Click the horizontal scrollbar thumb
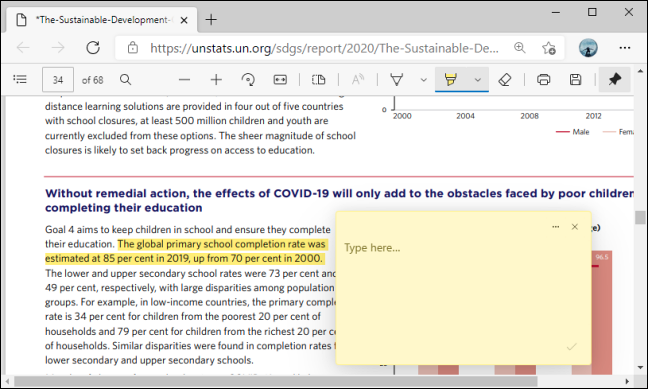 [x=276, y=381]
